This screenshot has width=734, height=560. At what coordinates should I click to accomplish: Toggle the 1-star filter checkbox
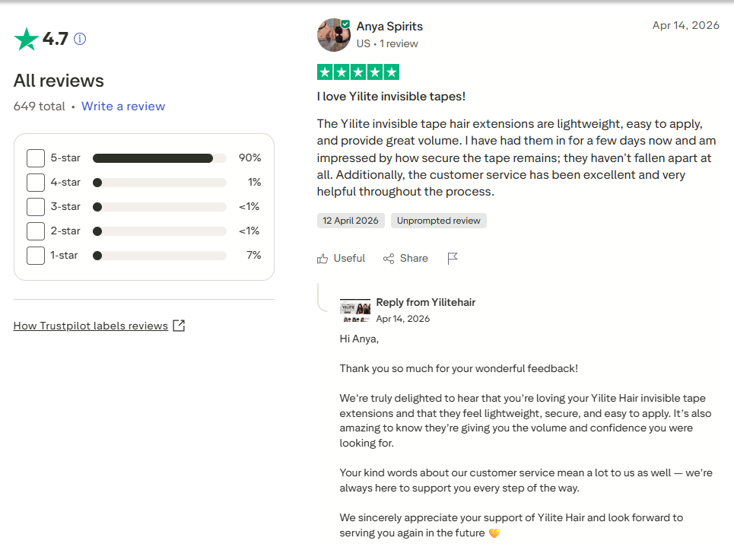pyautogui.click(x=36, y=256)
